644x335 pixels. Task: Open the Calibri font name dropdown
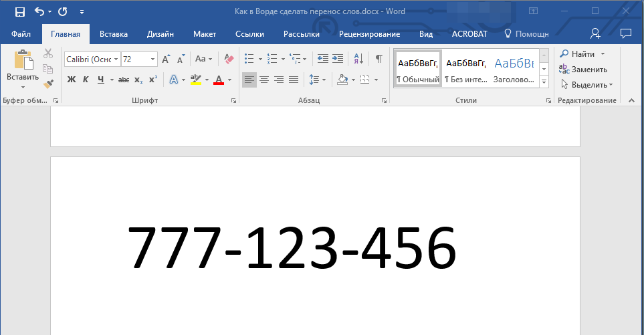click(116, 59)
